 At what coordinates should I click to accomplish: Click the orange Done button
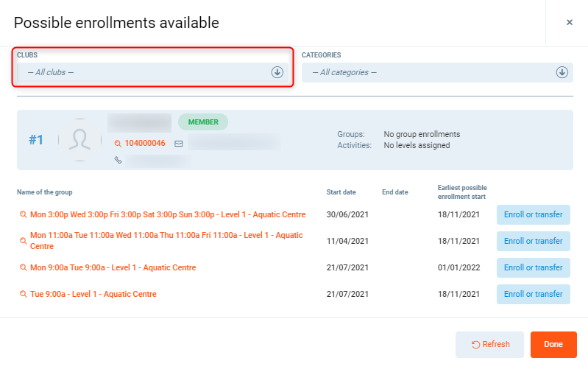tap(553, 344)
